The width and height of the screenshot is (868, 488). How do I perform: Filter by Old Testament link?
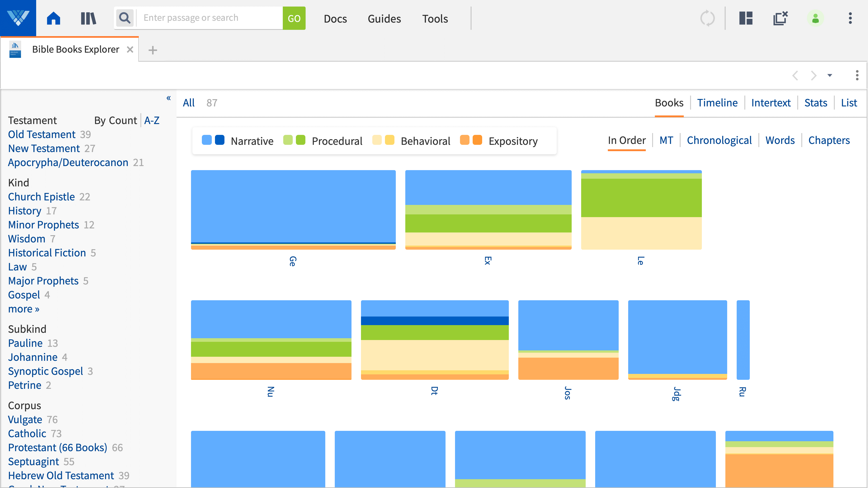pos(42,134)
